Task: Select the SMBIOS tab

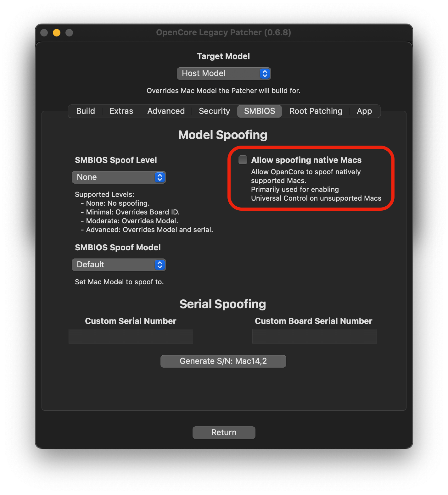Action: click(260, 111)
